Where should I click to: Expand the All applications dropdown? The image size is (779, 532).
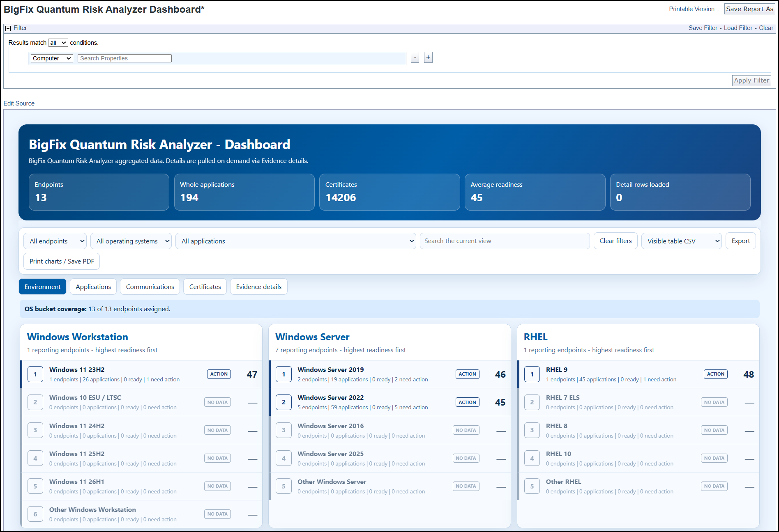pos(296,241)
